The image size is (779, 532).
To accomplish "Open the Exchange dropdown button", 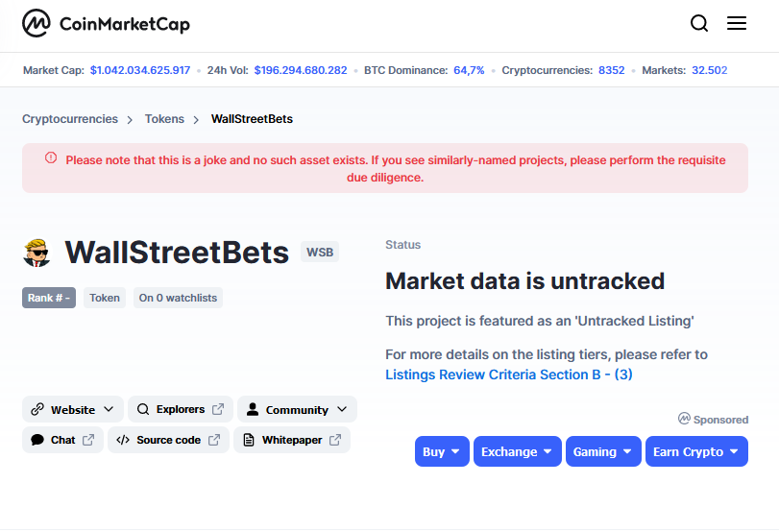I will point(517,451).
